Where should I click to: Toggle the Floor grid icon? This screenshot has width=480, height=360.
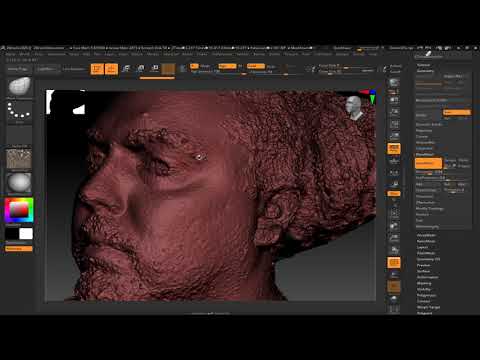tap(394, 161)
